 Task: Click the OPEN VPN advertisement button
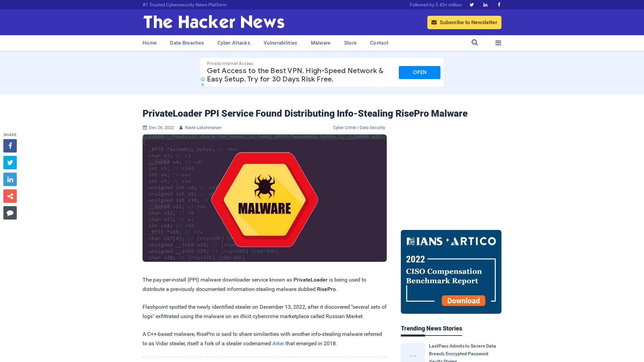tap(420, 72)
